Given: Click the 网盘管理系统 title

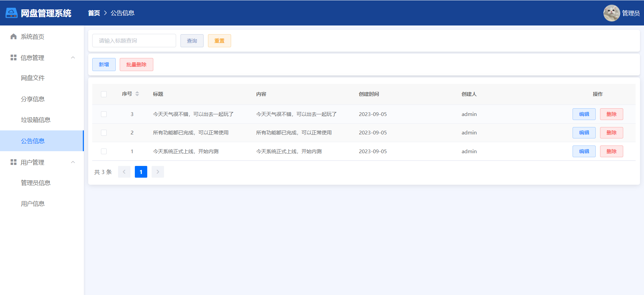Looking at the screenshot, I should (x=46, y=13).
